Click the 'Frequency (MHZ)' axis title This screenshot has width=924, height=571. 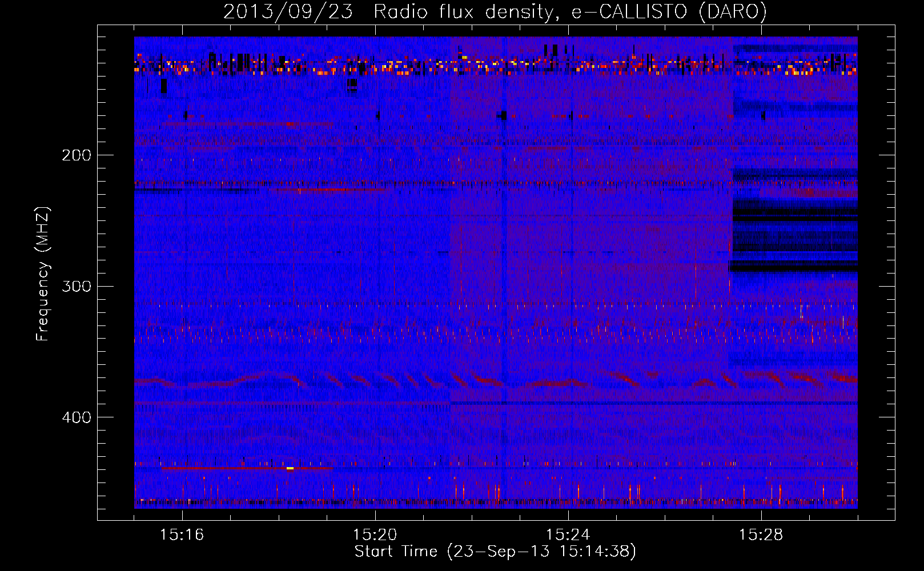[43, 274]
